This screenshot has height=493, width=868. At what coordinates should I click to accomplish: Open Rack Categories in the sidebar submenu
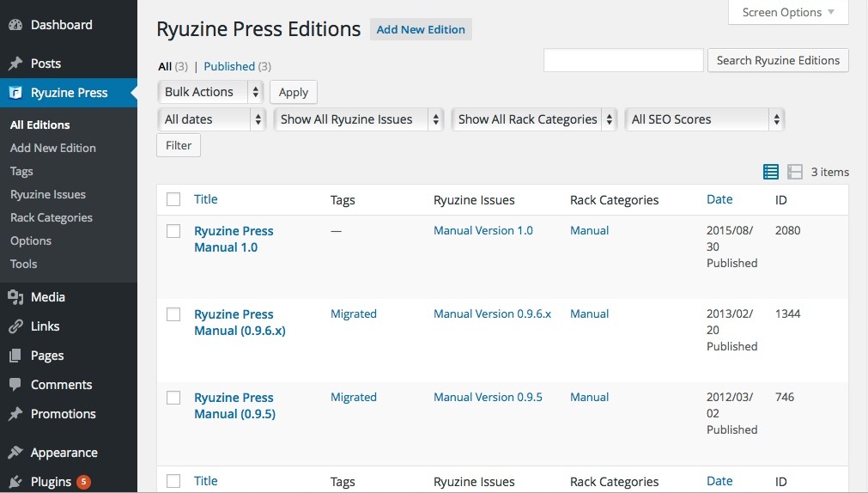click(x=52, y=217)
